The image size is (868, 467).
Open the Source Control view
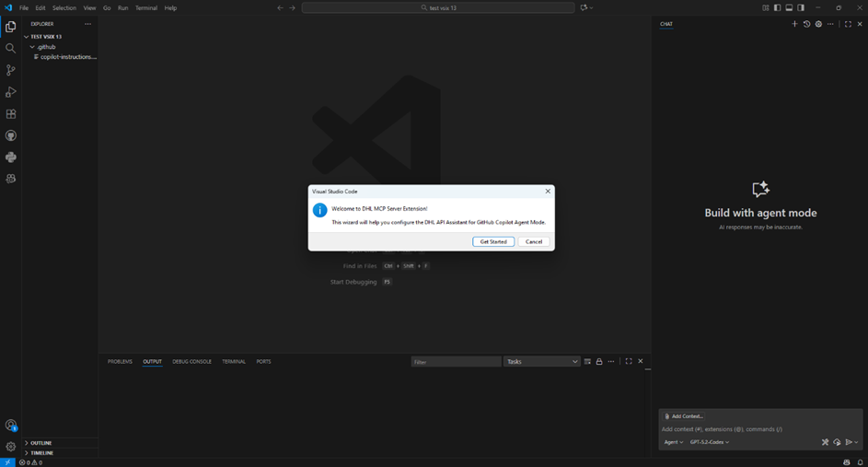tap(11, 70)
